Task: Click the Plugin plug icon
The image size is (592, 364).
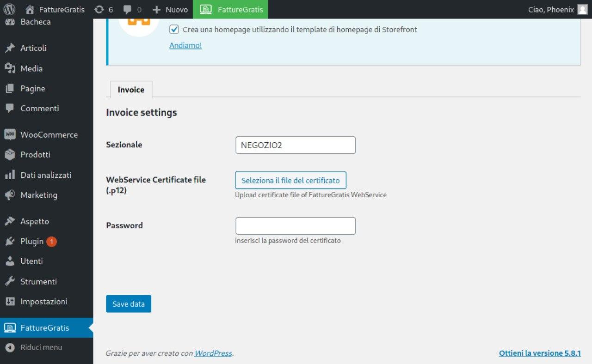Action: (x=10, y=241)
